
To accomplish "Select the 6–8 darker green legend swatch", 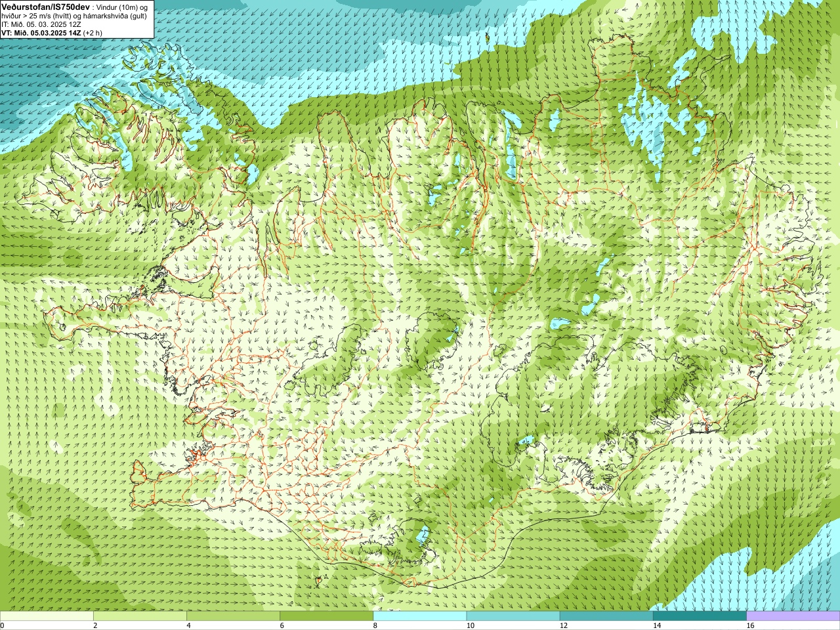I will coord(327,616).
